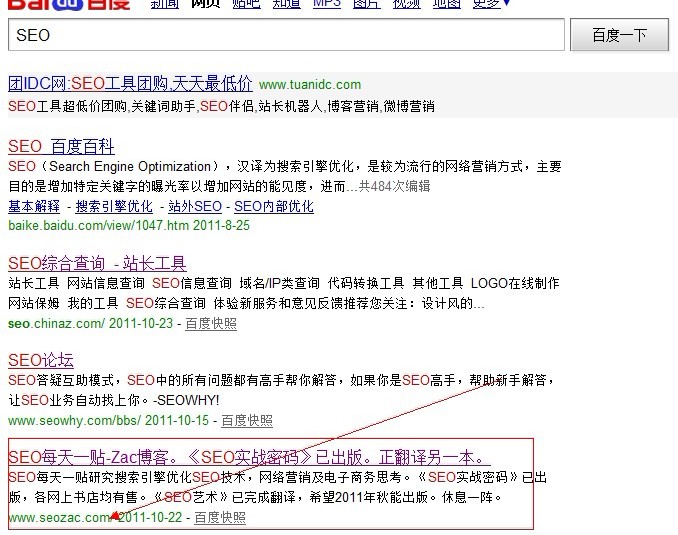678x535 pixels.
Task: Open the 贴吧 tab
Action: point(246,4)
